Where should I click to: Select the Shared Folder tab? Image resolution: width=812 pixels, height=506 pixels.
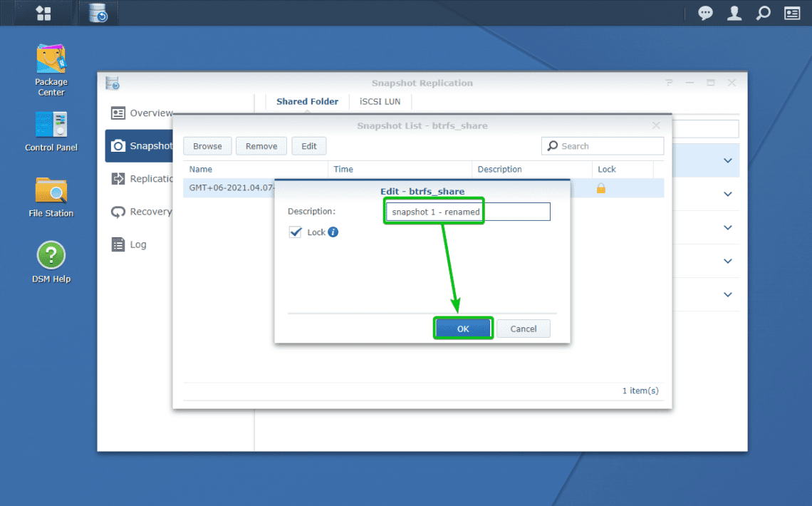click(307, 101)
